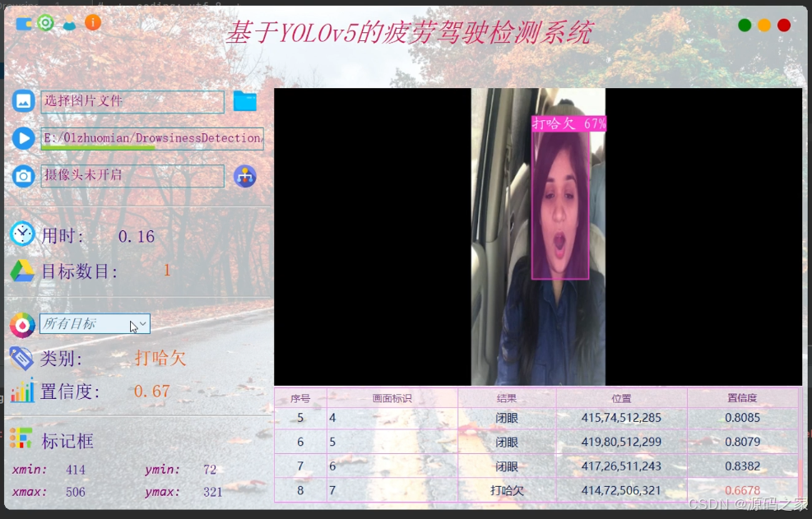
Task: Click the ymax value 321
Action: 213,492
